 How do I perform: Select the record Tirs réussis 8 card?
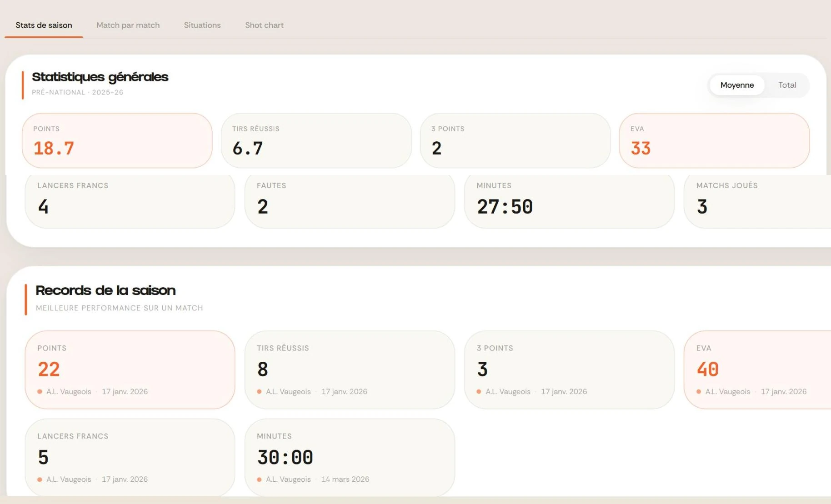[x=350, y=369]
